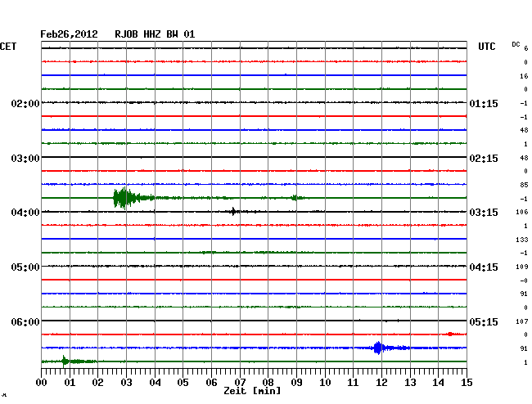Select the DC value 106
This screenshot has height=404, width=532.
click(x=522, y=212)
